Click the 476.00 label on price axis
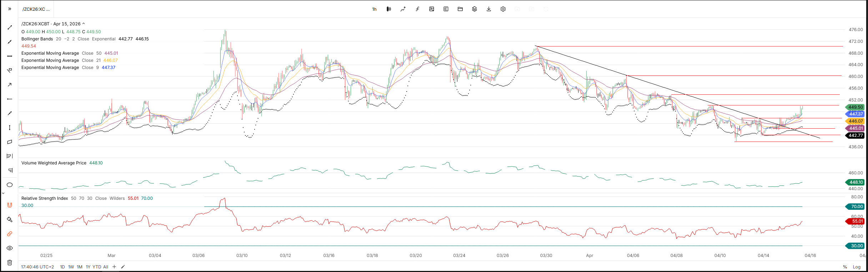The image size is (868, 272). click(856, 30)
